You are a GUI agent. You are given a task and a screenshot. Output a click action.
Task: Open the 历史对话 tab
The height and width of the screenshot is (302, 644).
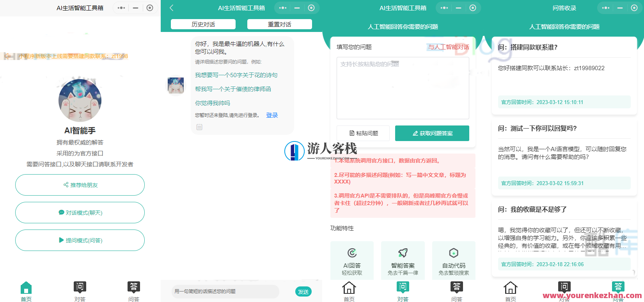tap(203, 24)
